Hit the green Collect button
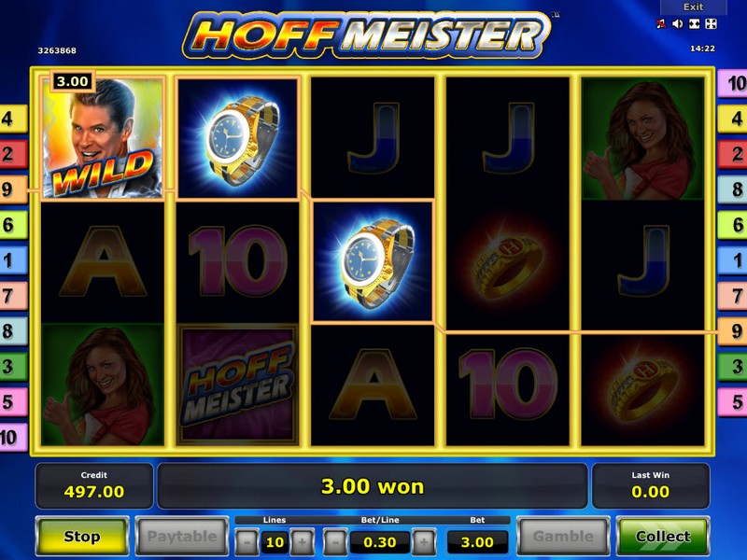 663,537
